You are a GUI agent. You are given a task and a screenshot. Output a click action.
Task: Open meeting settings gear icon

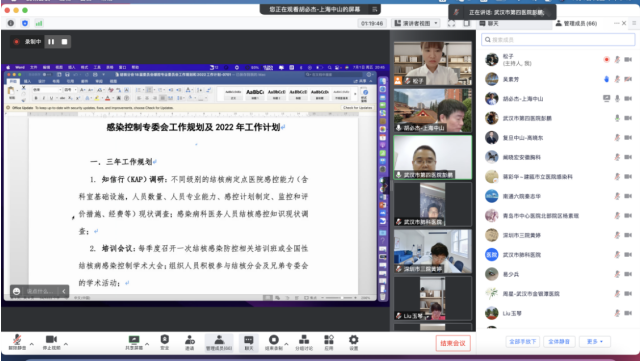(x=353, y=343)
